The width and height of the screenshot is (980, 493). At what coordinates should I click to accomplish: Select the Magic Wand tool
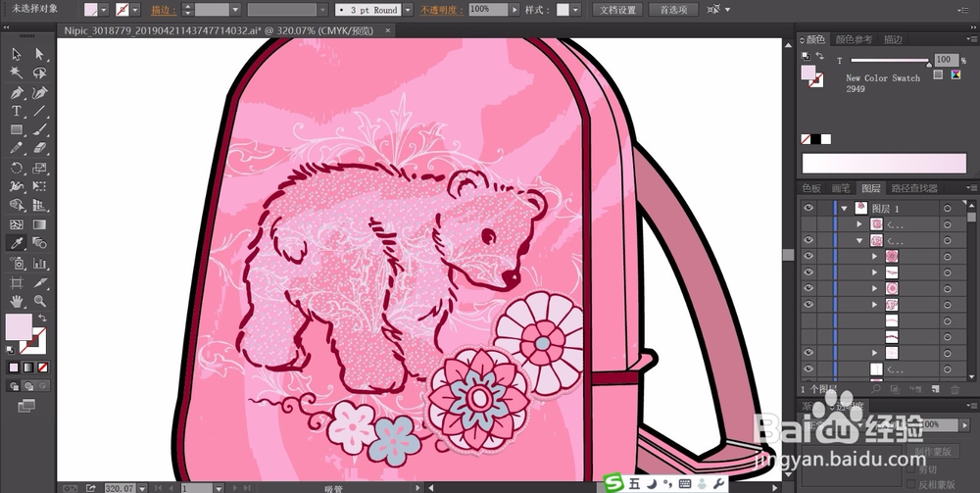[17, 74]
